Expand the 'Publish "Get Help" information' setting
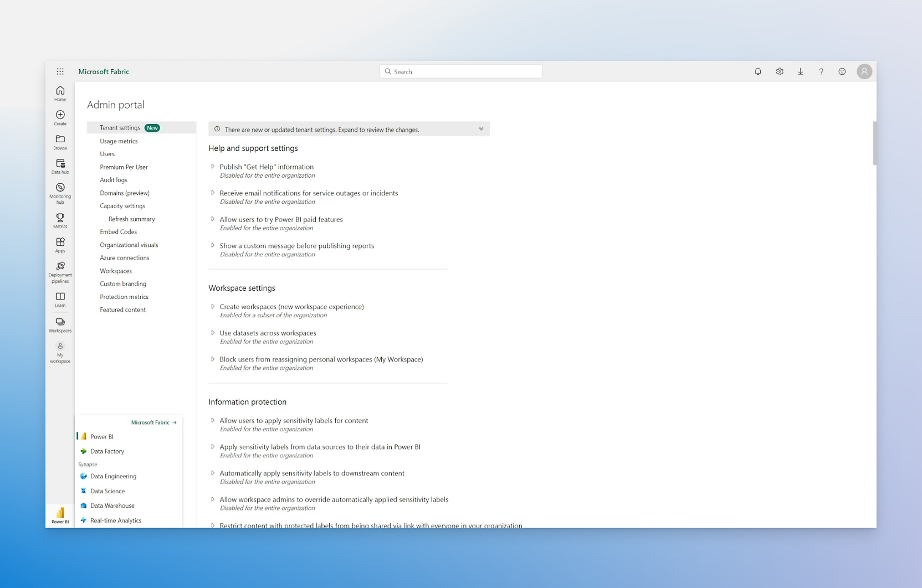This screenshot has width=922, height=588. 213,167
